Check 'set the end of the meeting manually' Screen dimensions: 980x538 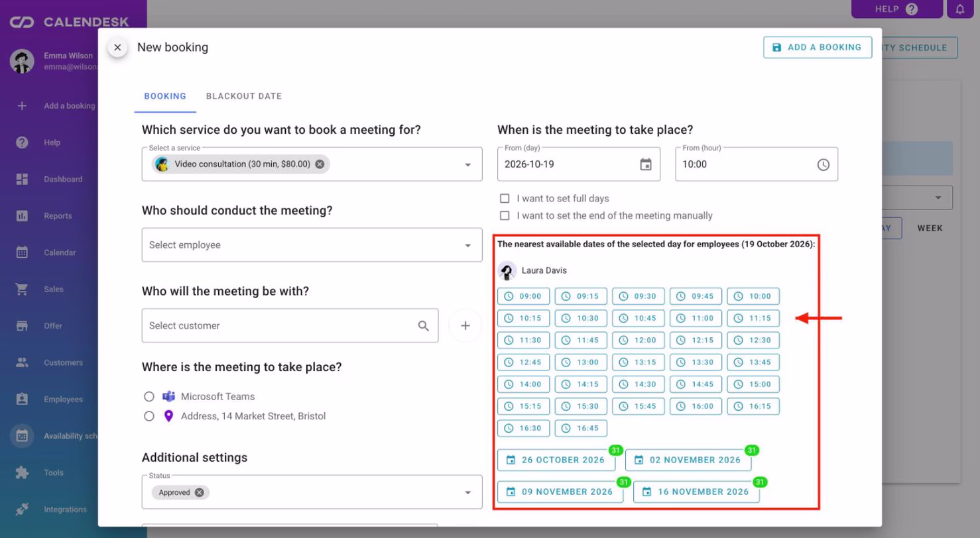[505, 215]
